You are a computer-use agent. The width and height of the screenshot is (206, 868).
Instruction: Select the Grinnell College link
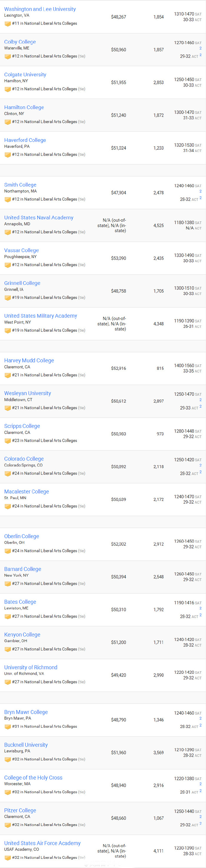(x=22, y=283)
